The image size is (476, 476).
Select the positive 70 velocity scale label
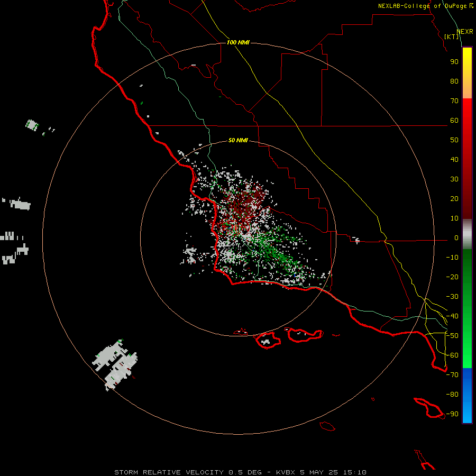pos(454,101)
